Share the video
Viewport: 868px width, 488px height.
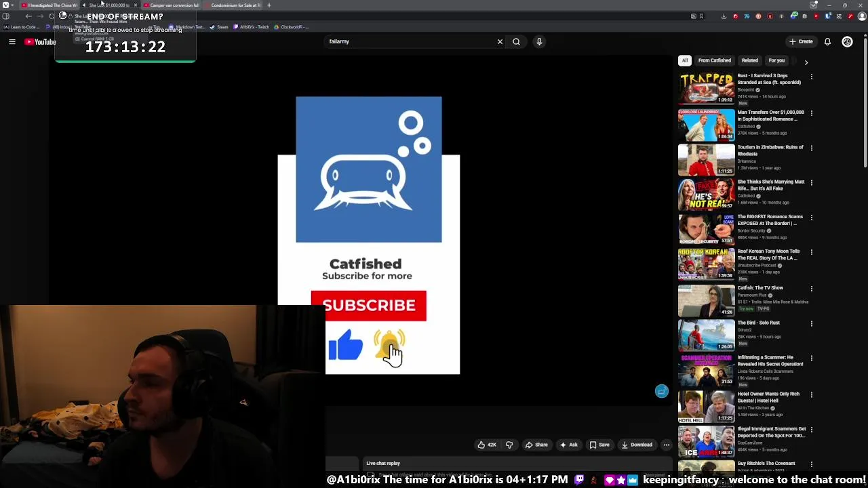pyautogui.click(x=536, y=445)
